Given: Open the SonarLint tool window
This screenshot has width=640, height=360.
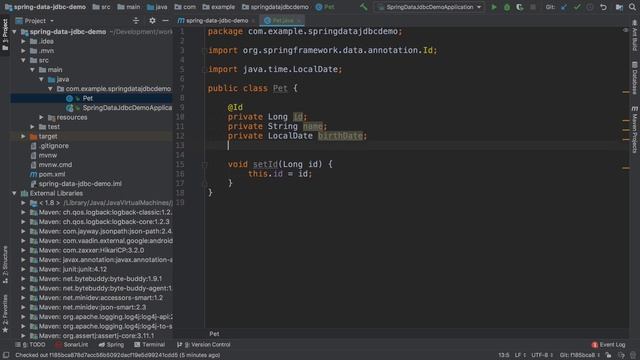Looking at the screenshot, I should (x=72, y=345).
